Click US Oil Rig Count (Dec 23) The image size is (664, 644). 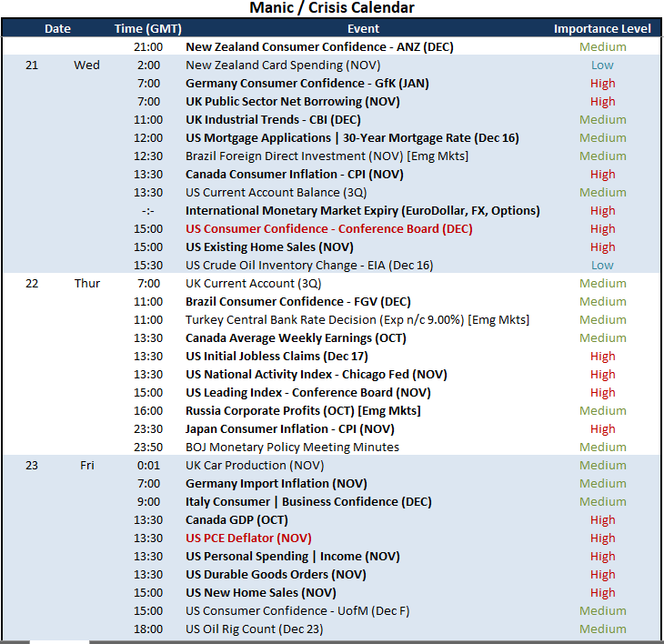click(x=254, y=629)
